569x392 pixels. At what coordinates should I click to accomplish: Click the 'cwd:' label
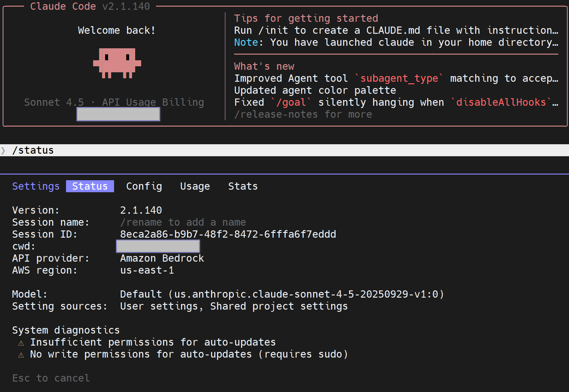[24, 246]
